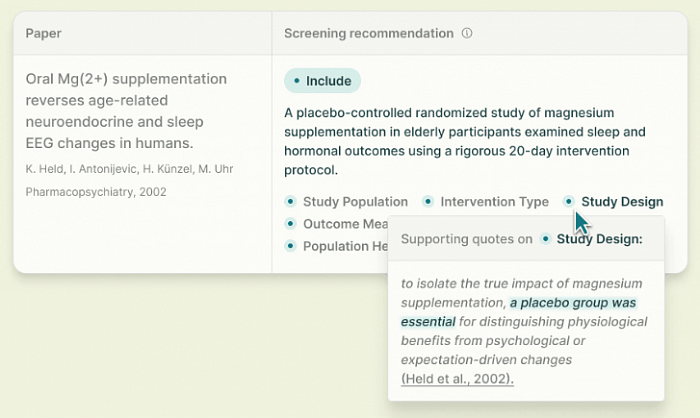Image resolution: width=700 pixels, height=418 pixels.
Task: Click the info icon beside Screening recommendation
Action: [x=467, y=33]
